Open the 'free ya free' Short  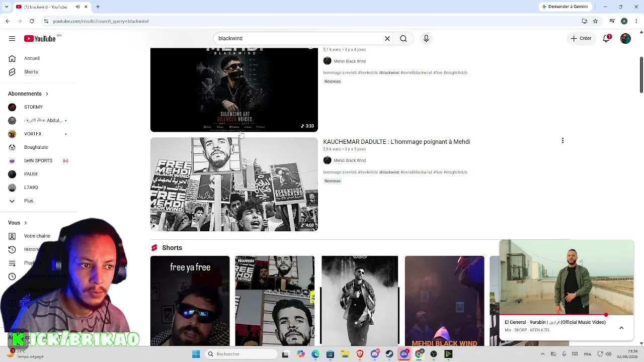[190, 301]
